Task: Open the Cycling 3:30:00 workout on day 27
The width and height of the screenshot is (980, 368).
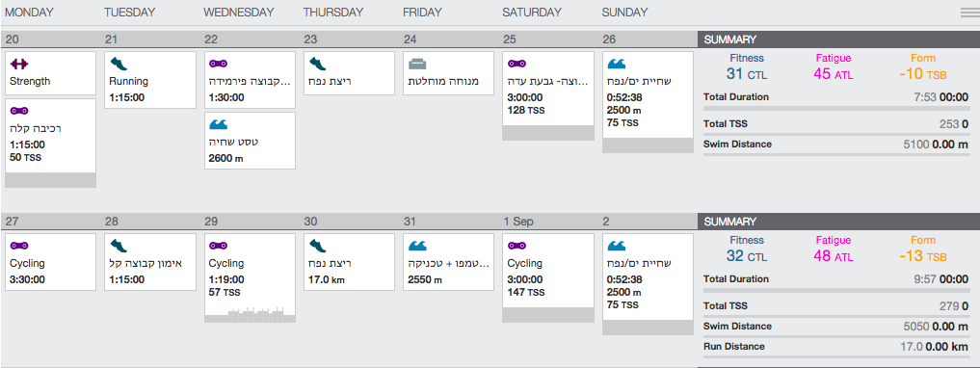Action: pos(51,262)
